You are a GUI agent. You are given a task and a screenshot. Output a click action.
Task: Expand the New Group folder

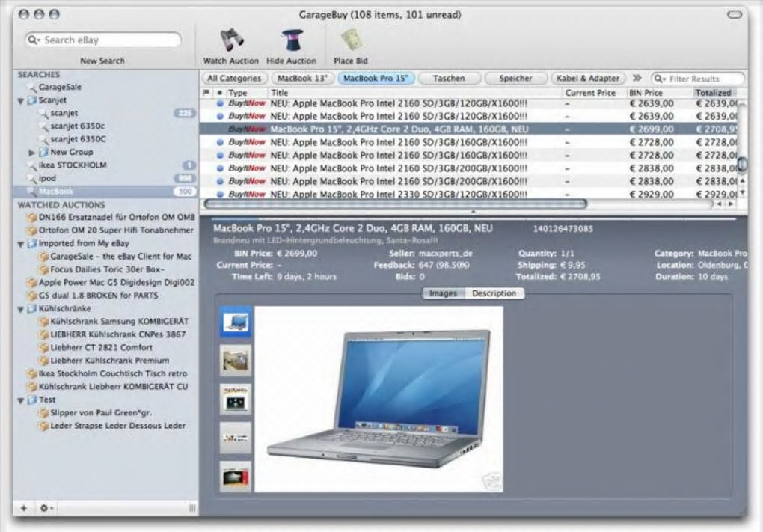click(x=32, y=153)
